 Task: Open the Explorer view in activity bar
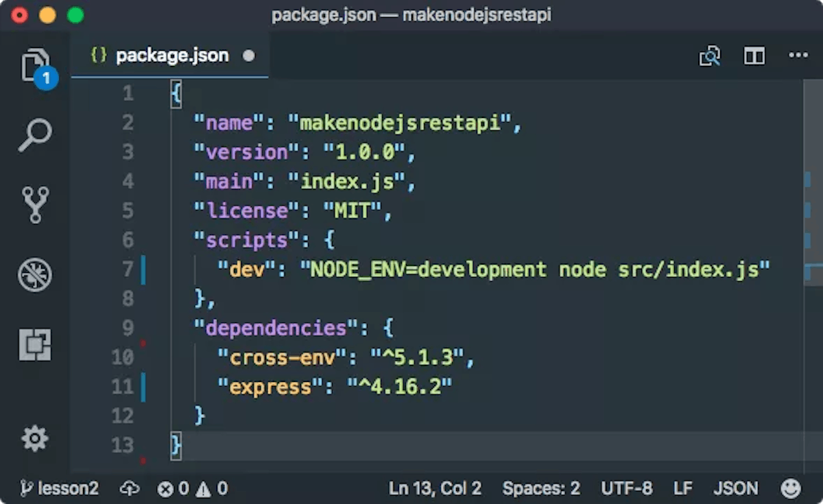pos(35,66)
